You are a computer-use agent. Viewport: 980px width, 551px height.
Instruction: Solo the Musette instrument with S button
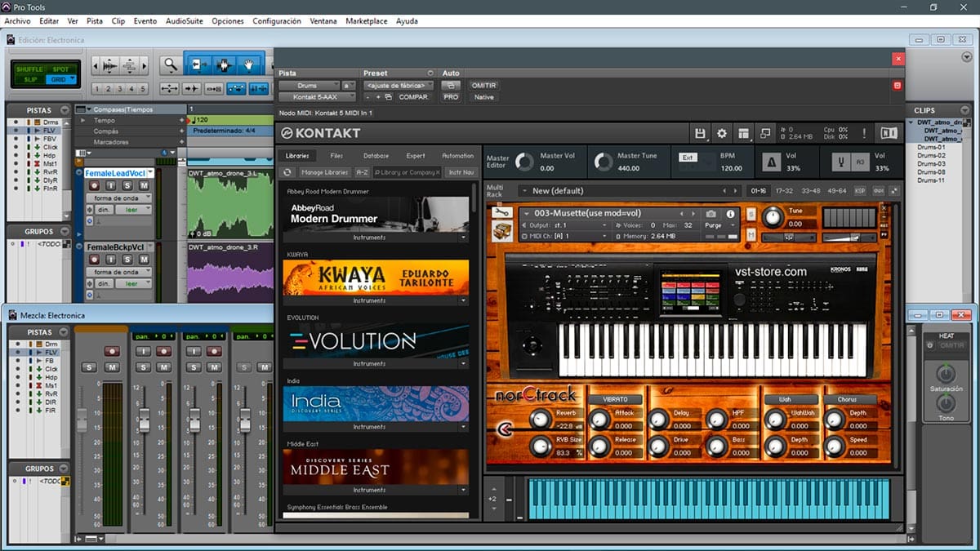pyautogui.click(x=751, y=214)
